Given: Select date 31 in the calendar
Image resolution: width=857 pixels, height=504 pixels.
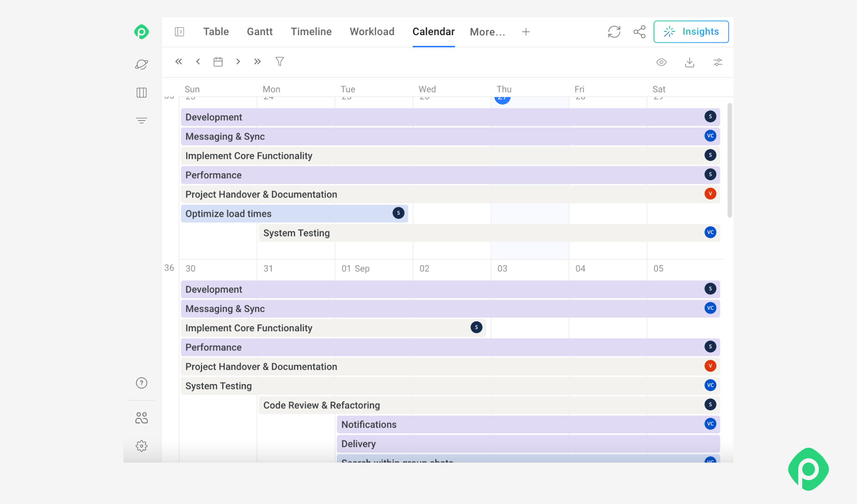Looking at the screenshot, I should pyautogui.click(x=268, y=269).
